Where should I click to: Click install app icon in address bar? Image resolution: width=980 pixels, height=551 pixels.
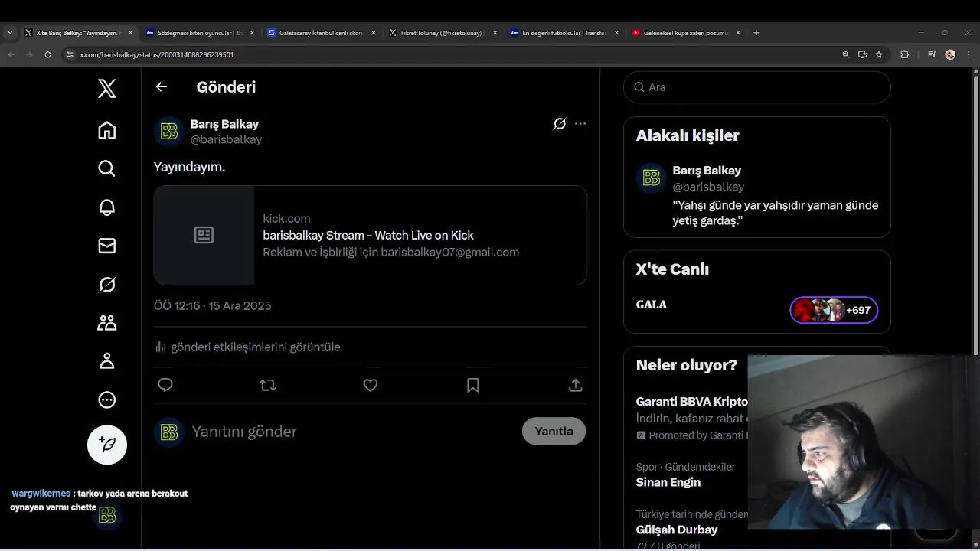[x=862, y=54]
